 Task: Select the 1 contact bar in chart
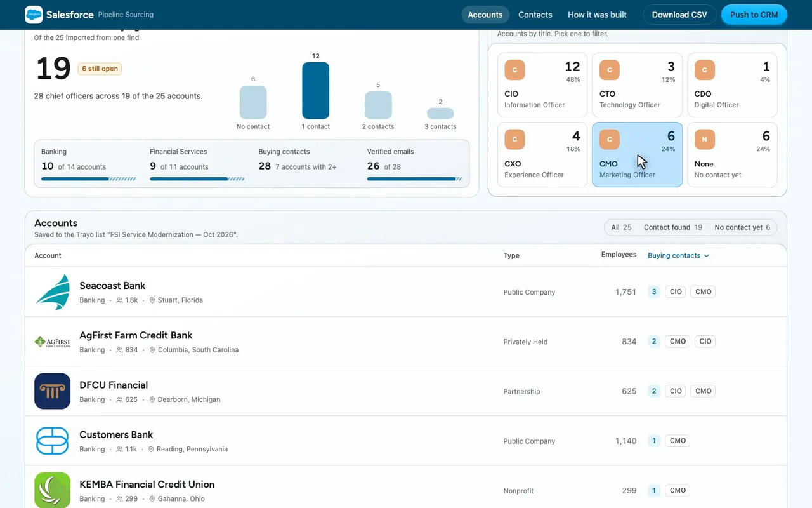[x=316, y=90]
